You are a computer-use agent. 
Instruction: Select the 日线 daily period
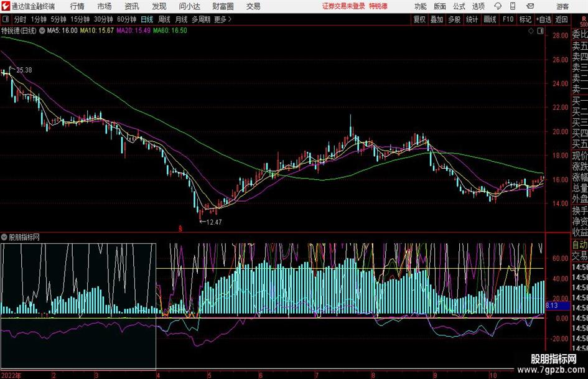tap(147, 19)
